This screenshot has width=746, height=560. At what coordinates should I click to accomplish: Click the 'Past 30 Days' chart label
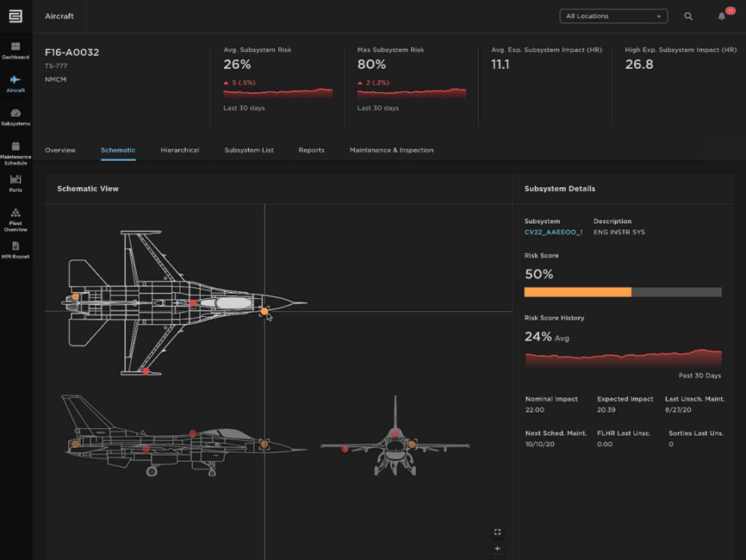pos(699,376)
